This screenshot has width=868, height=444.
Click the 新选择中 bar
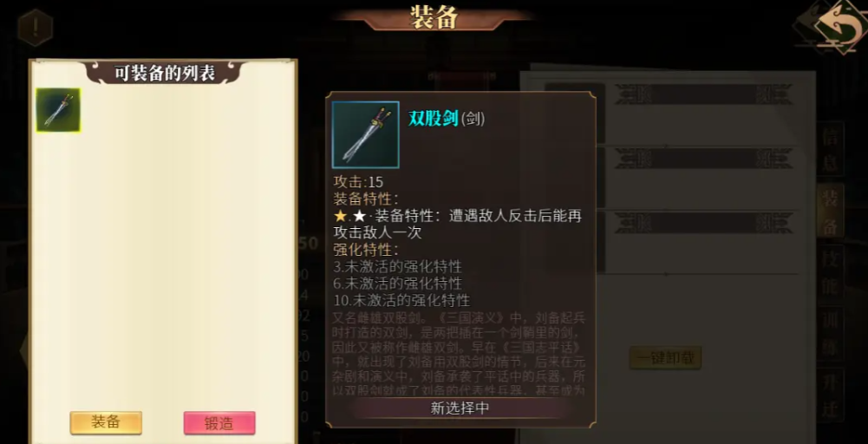click(x=460, y=408)
